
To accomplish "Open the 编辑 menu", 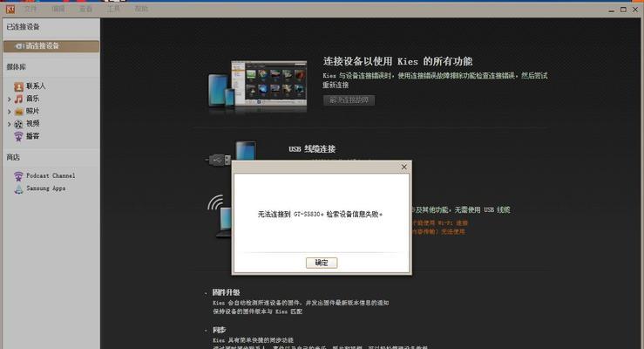I will 58,9.
